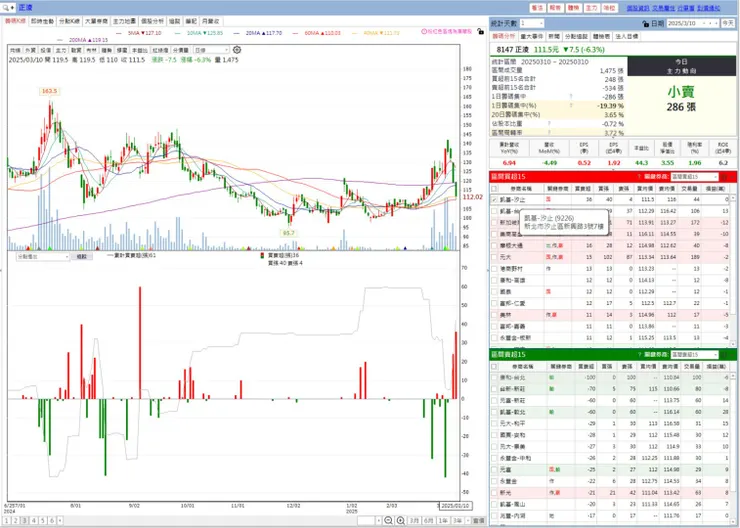Tick checkbox for 美林 row
Screen dimensions: 740x528
coord(494,315)
